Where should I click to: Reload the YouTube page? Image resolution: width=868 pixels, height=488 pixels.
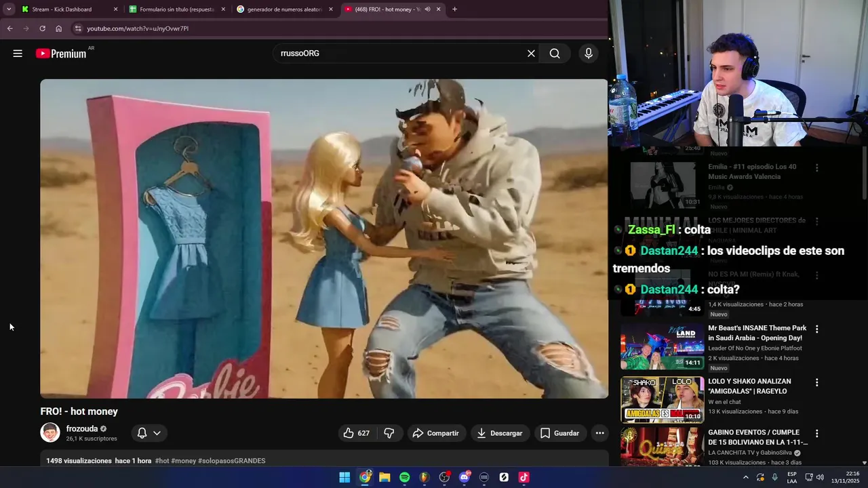tap(42, 28)
